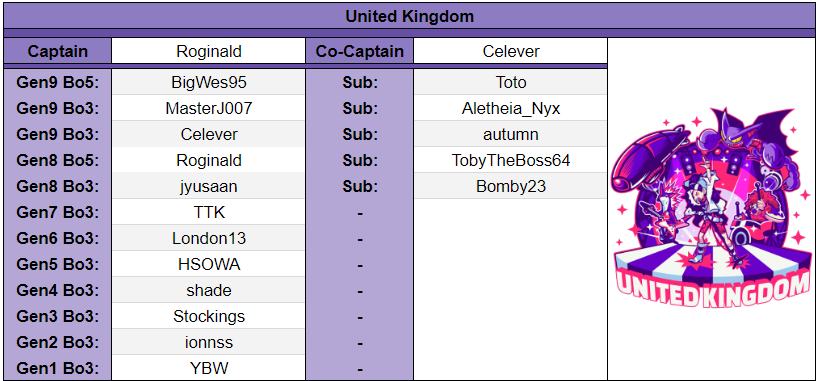The width and height of the screenshot is (816, 381).
Task: Click the Gen9 Bo5 row label
Action: click(57, 82)
